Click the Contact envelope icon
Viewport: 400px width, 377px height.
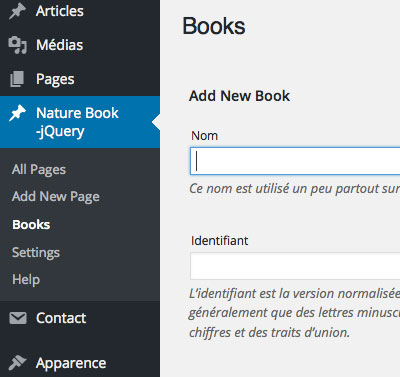[x=18, y=318]
